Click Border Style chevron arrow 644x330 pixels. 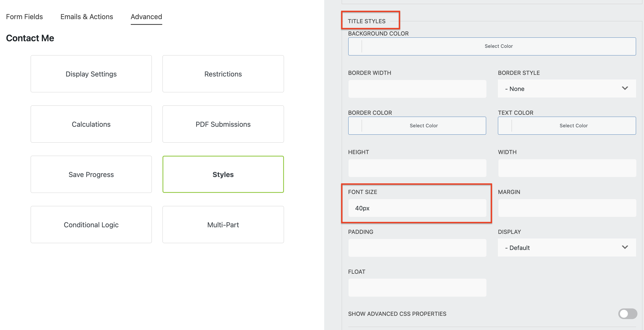pos(625,88)
